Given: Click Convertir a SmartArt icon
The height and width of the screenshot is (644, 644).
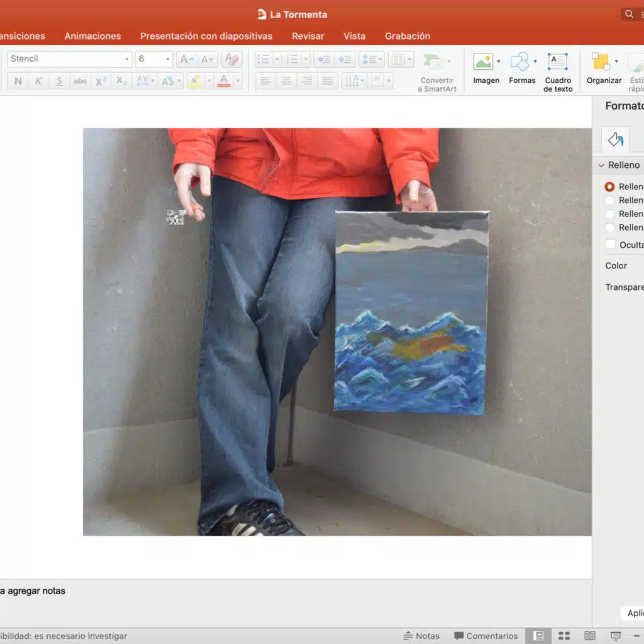Looking at the screenshot, I should click(x=433, y=62).
